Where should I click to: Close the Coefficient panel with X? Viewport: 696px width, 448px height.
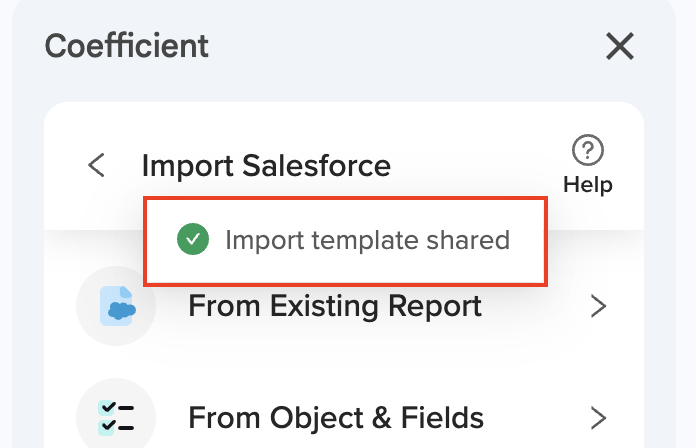tap(620, 45)
